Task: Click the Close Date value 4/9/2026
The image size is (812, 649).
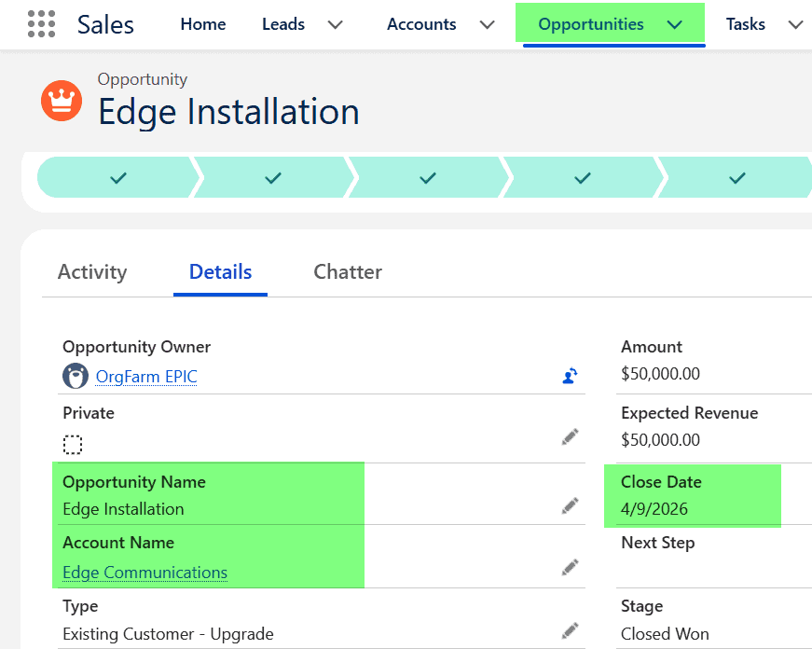Action: click(654, 508)
